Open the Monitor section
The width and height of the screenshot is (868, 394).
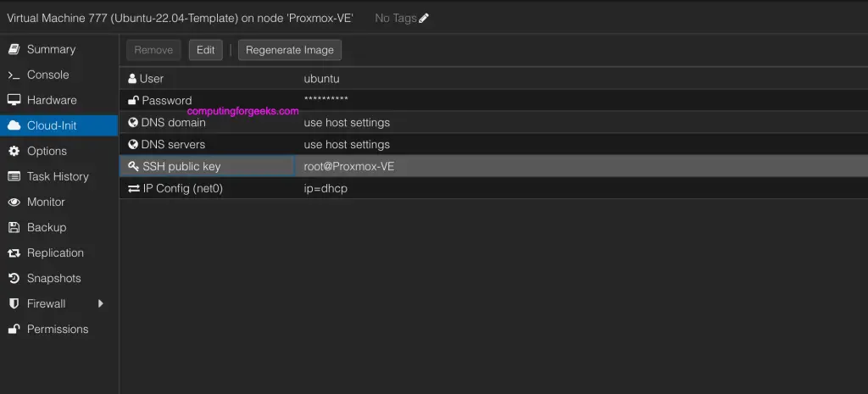[58, 202]
